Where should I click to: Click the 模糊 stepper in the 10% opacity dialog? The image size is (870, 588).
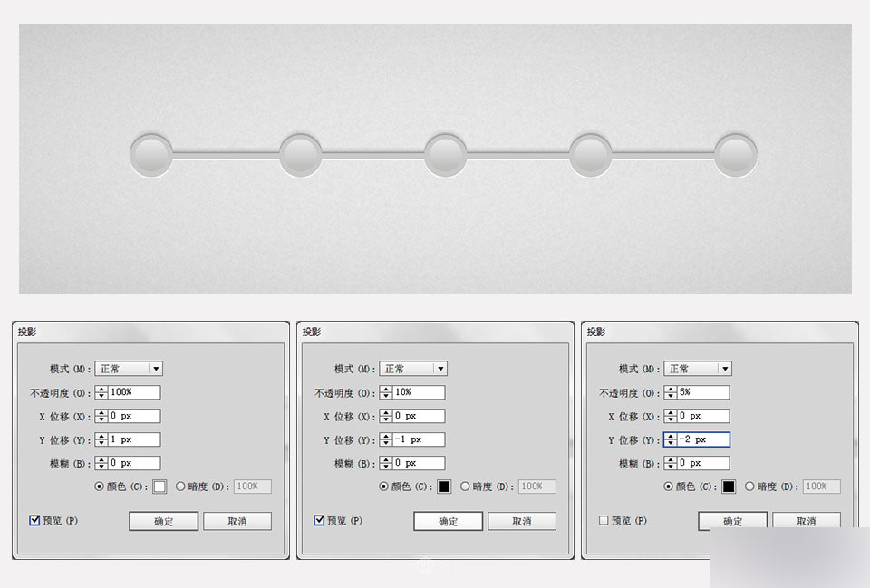(x=386, y=463)
